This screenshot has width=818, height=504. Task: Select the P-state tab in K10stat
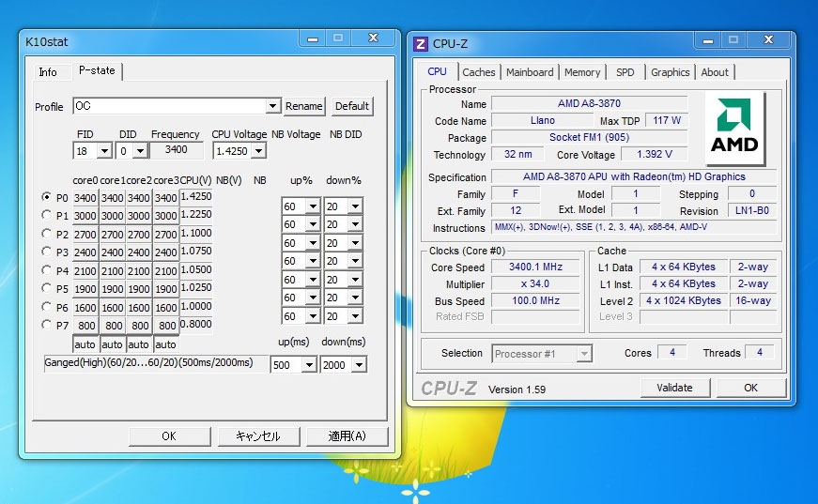[97, 70]
